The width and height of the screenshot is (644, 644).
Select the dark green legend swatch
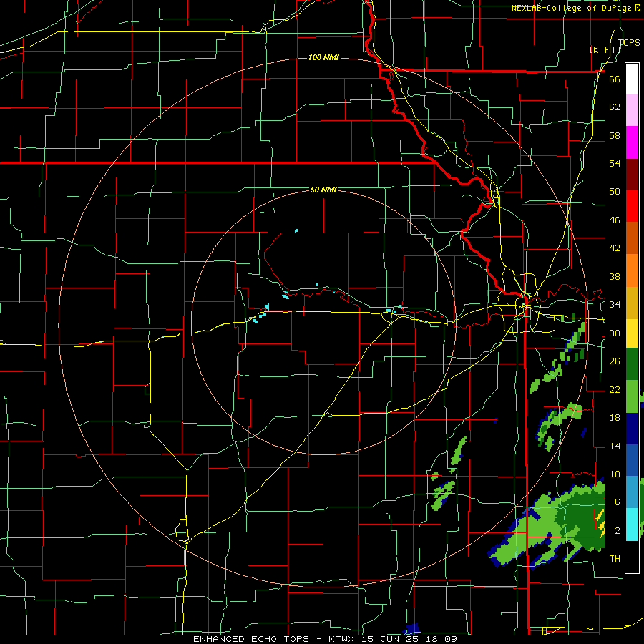[x=632, y=364]
